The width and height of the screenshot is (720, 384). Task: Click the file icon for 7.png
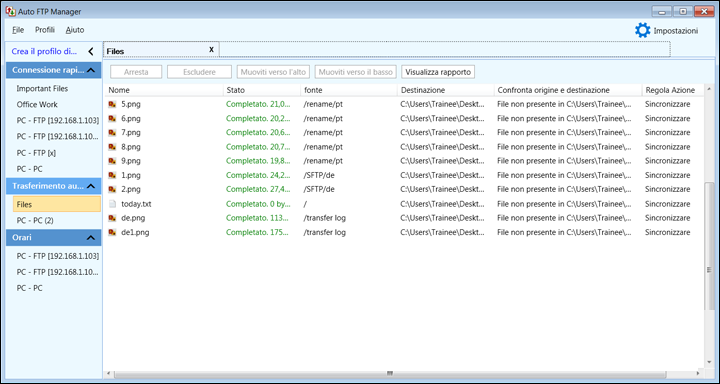pos(112,133)
